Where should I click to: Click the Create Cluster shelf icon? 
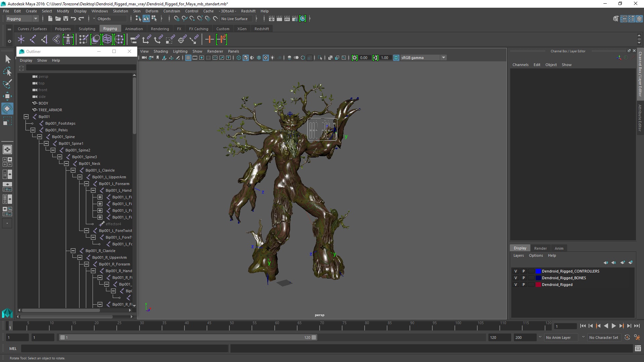tap(119, 40)
